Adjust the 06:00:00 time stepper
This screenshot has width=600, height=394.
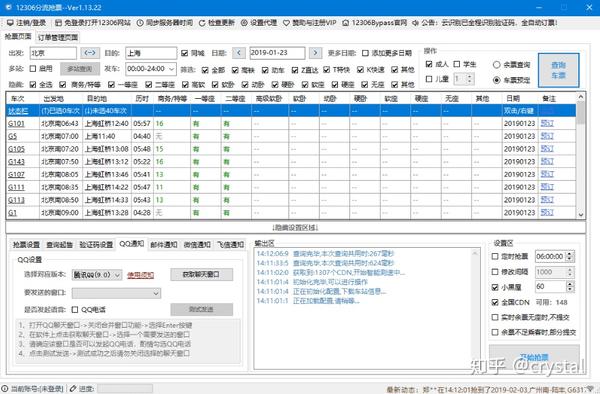[x=570, y=256]
